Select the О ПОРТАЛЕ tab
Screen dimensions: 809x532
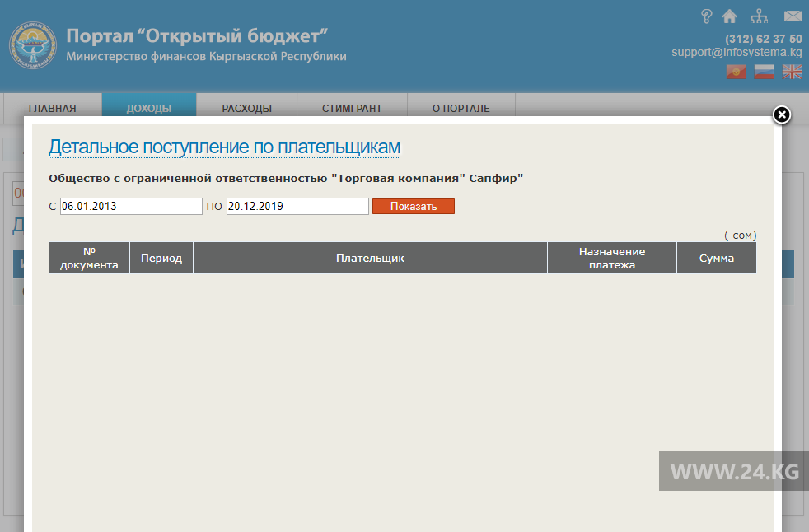coord(461,108)
